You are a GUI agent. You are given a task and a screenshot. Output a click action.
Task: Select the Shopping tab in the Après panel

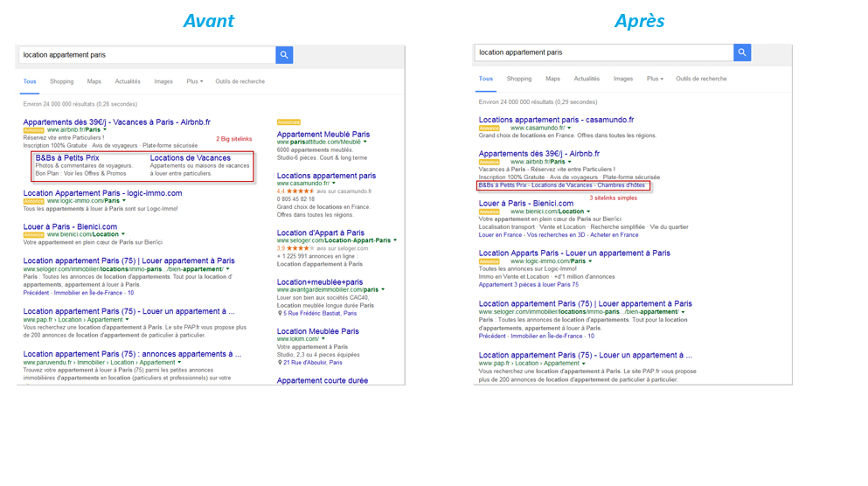519,79
